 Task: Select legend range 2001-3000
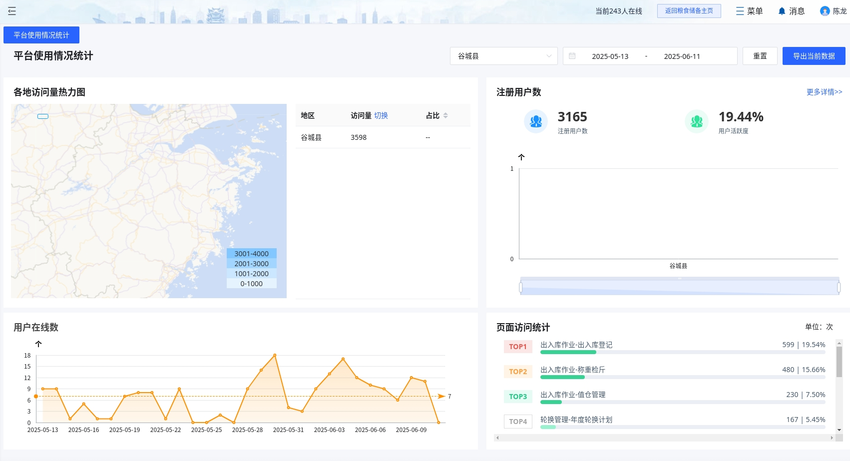tap(252, 264)
